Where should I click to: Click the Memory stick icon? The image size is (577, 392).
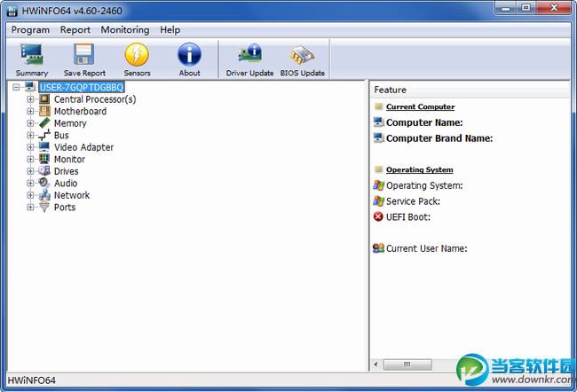tap(44, 122)
